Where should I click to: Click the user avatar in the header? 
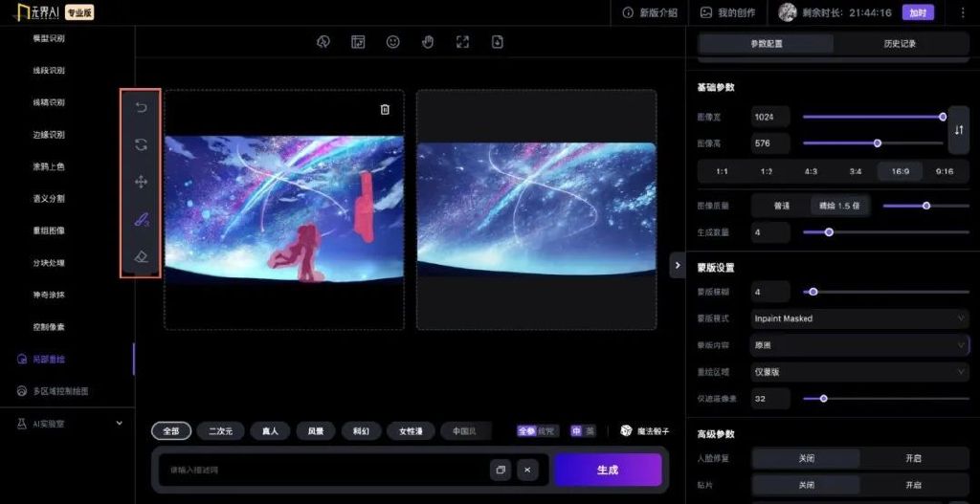(788, 12)
